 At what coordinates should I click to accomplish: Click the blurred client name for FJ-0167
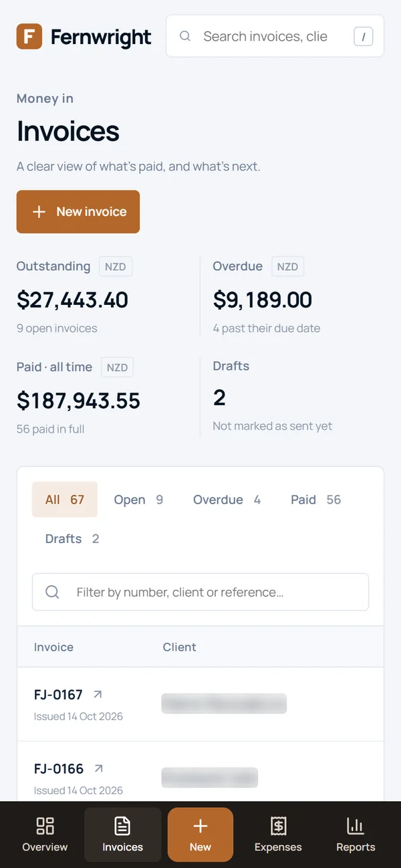coord(224,703)
